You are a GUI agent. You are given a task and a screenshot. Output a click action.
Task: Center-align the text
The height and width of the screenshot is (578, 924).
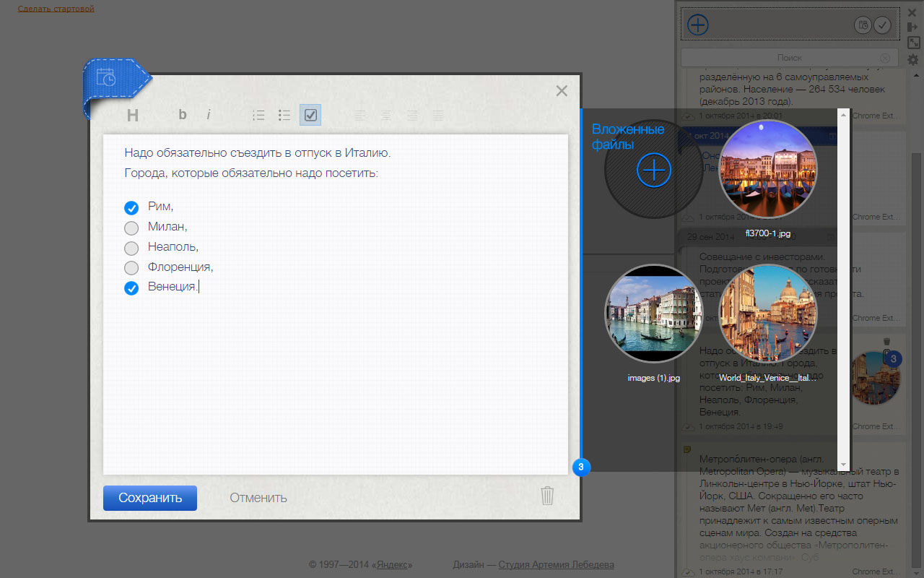386,115
